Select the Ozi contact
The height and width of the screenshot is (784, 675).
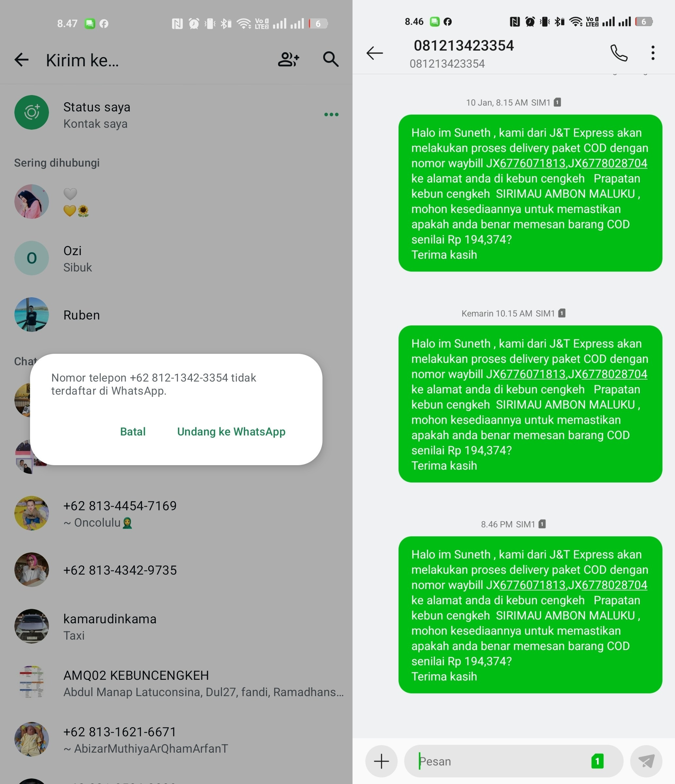point(176,258)
